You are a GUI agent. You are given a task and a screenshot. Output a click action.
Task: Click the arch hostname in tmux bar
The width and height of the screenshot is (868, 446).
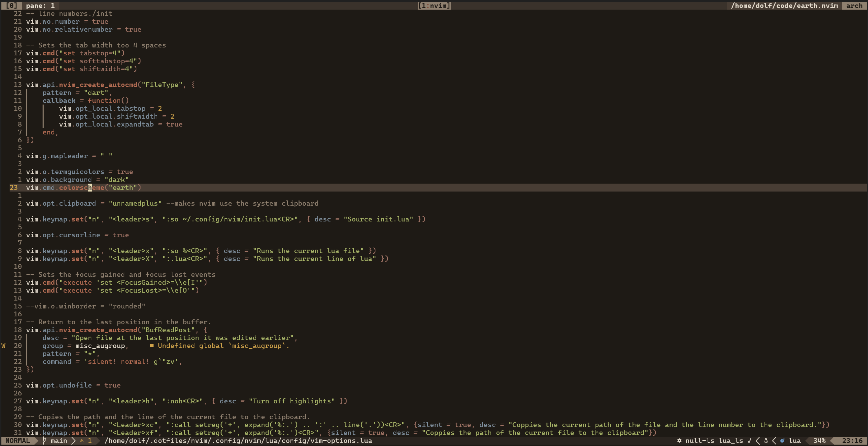854,6
